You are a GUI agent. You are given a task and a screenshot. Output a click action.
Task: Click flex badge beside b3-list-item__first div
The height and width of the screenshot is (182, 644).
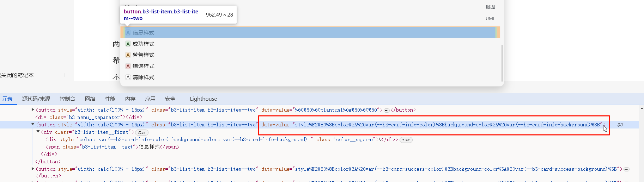pyautogui.click(x=142, y=133)
